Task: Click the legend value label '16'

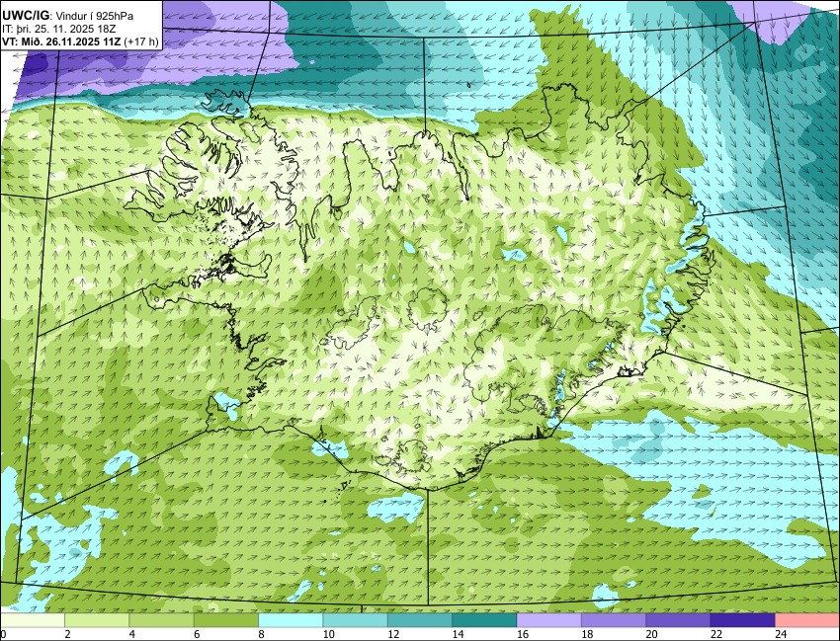Action: 523,634
